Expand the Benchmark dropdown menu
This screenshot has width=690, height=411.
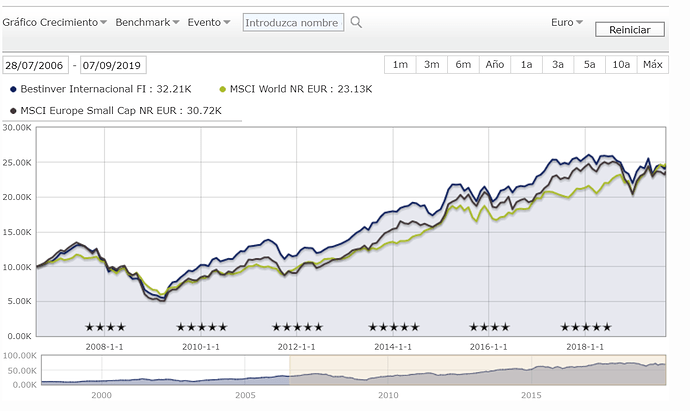(147, 22)
